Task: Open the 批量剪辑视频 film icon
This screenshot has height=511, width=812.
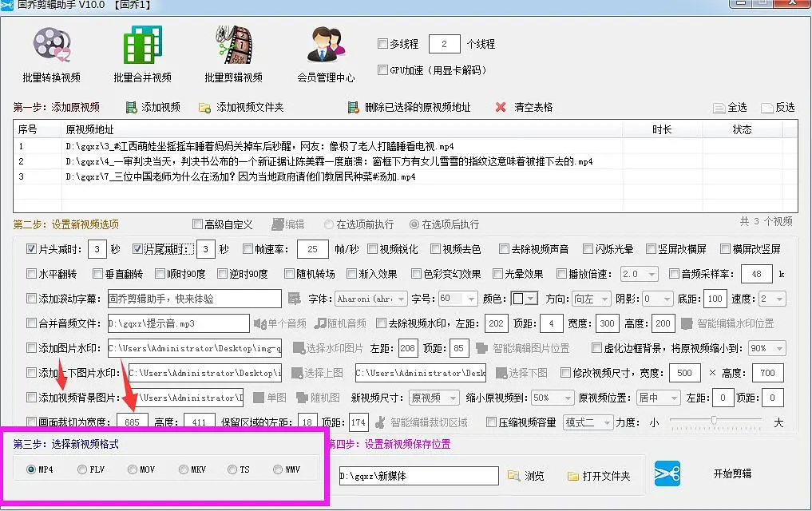Action: point(234,45)
